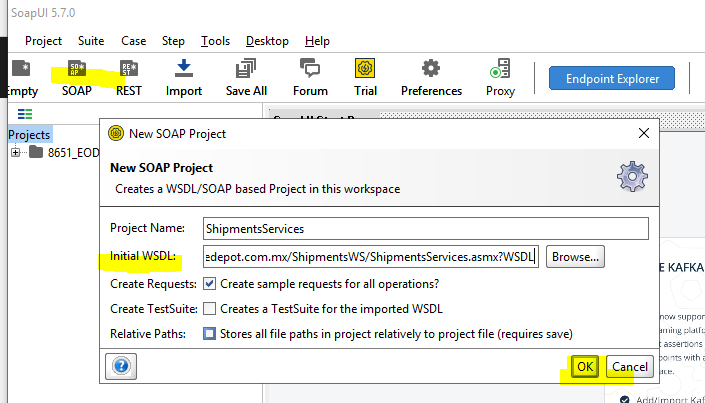Screen dimensions: 705x403
Task: Open the Desktop menu
Action: tap(267, 41)
